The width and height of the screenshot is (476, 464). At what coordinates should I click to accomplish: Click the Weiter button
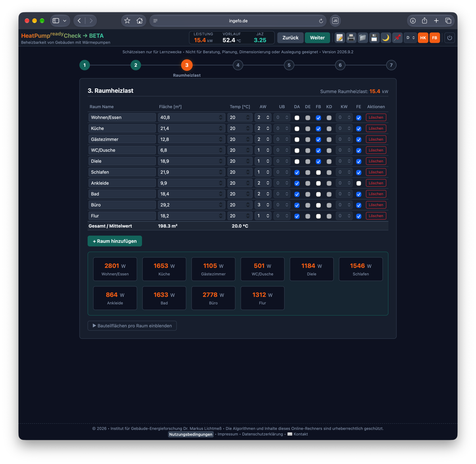click(317, 38)
